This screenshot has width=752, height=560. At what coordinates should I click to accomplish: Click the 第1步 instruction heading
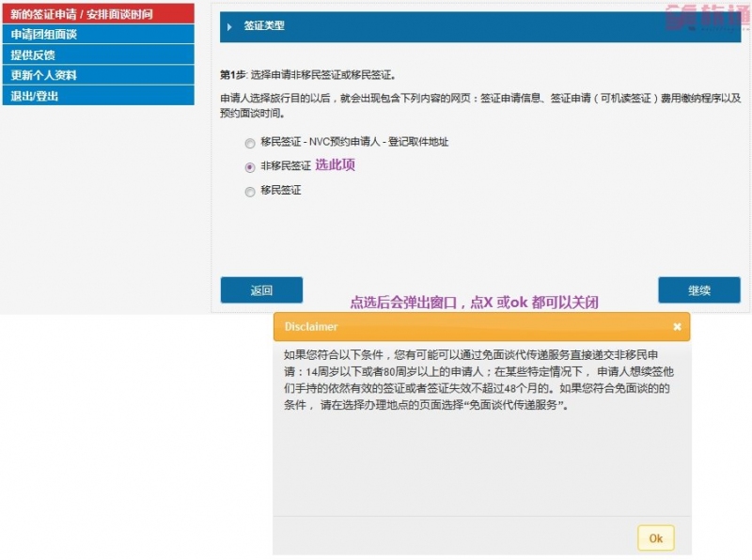(x=307, y=74)
